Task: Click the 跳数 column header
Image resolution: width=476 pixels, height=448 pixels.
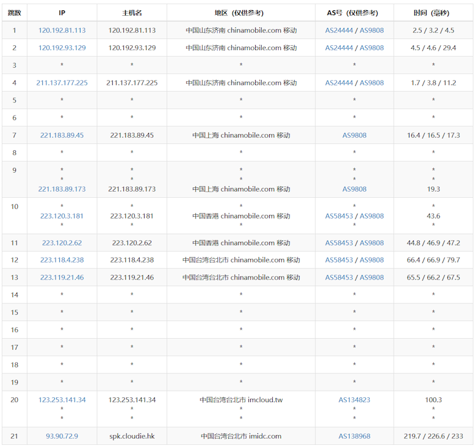Action: pyautogui.click(x=14, y=13)
